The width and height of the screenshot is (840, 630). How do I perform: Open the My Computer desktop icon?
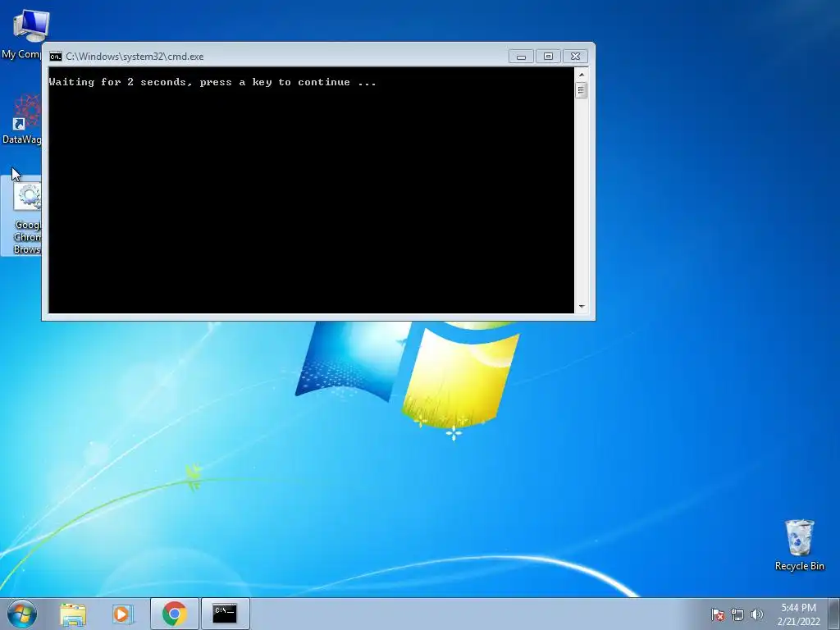click(21, 33)
